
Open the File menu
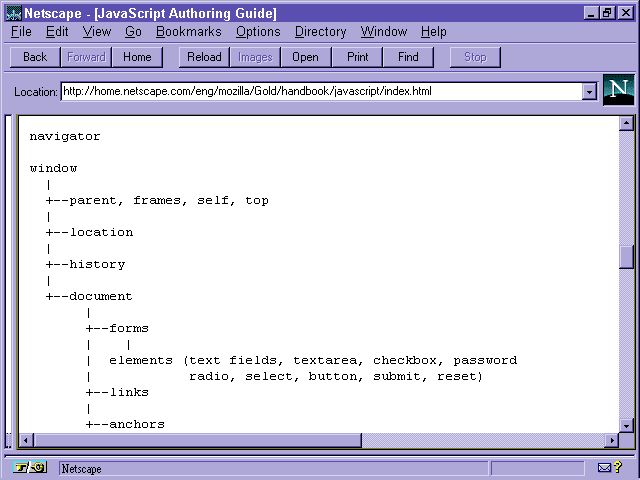21,31
